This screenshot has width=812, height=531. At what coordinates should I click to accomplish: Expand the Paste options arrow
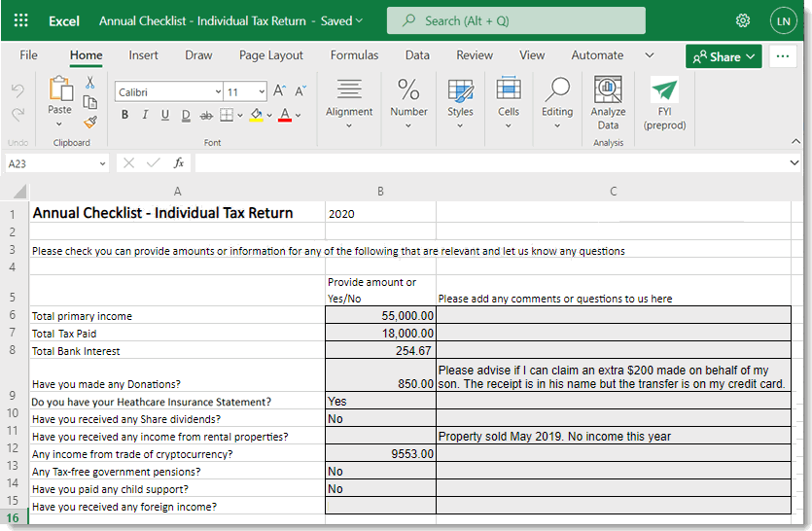coord(59,124)
